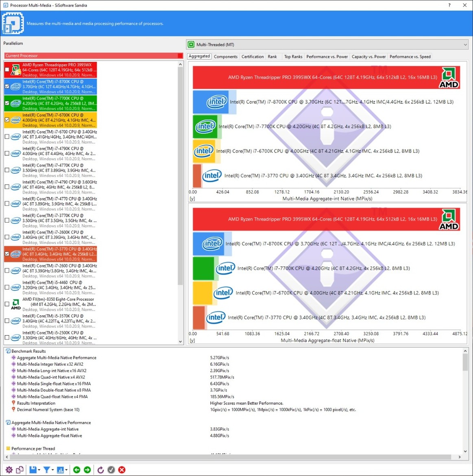Click the results pane scroll-down arrow
The height and width of the screenshot is (476, 473).
[465, 451]
